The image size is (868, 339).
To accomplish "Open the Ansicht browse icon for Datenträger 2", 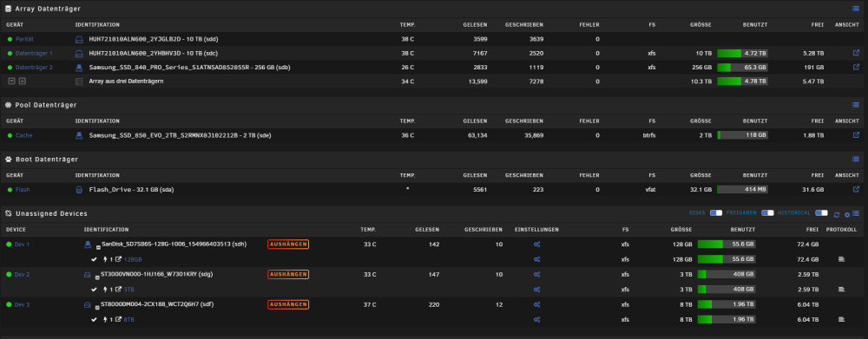I will click(x=856, y=67).
